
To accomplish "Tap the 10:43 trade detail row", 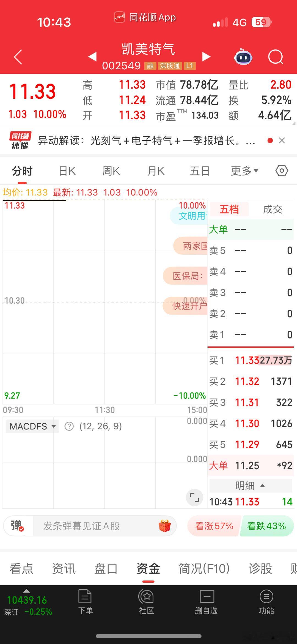I will click(x=251, y=502).
